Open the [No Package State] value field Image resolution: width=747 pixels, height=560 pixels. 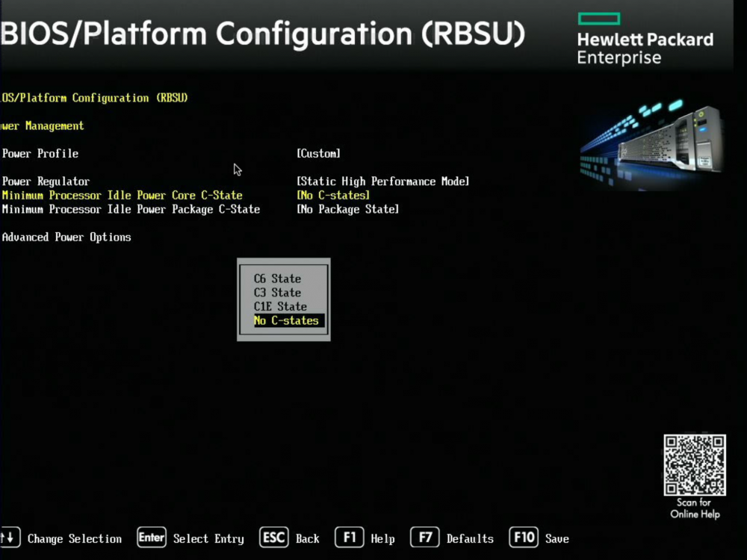(x=348, y=209)
